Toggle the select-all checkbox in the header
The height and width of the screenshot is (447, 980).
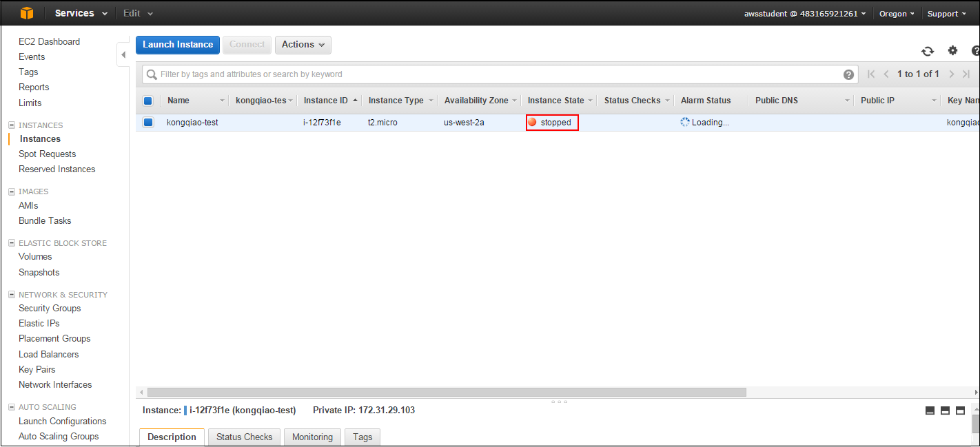coord(147,101)
